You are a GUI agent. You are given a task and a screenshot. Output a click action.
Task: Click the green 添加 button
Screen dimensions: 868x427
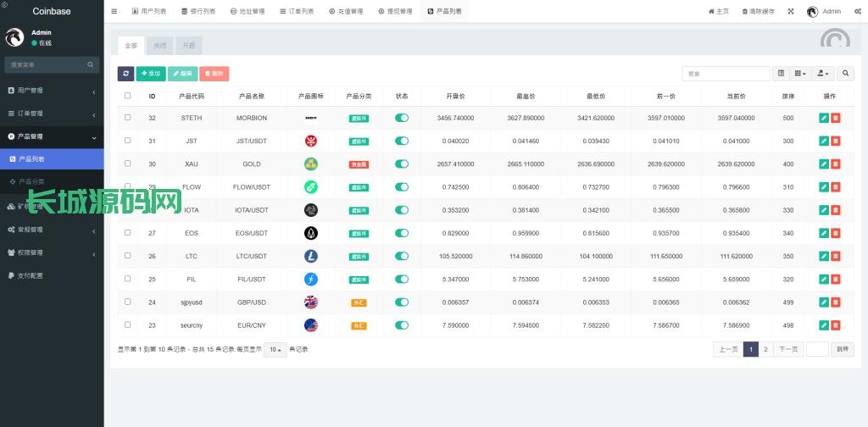151,74
